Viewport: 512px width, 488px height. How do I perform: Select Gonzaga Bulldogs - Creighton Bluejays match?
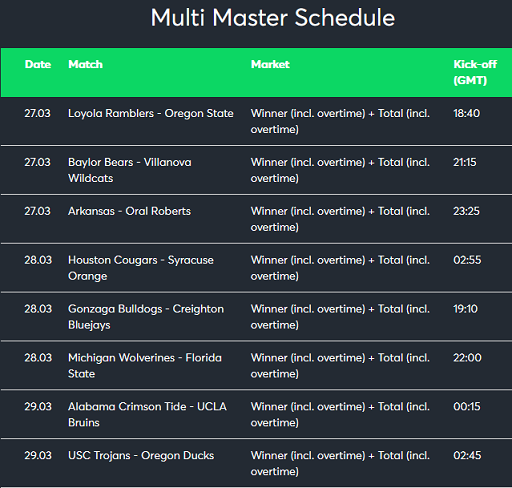[x=146, y=317]
